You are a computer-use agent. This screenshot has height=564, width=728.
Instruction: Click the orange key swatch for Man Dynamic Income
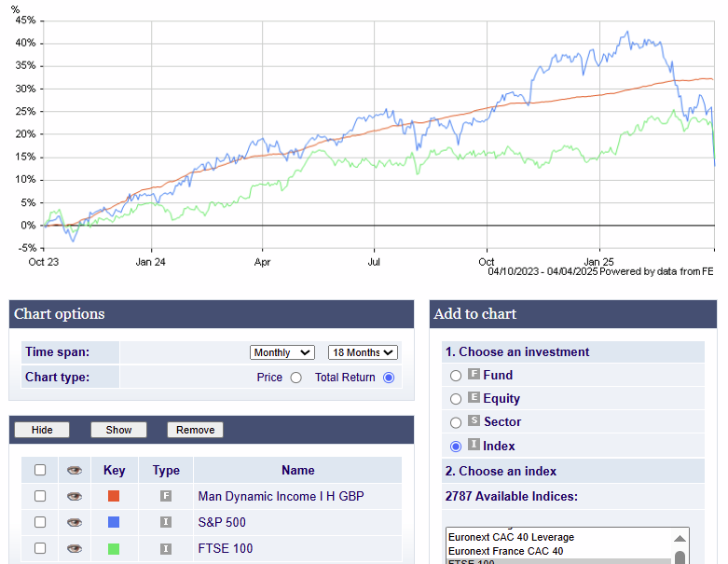coord(114,497)
